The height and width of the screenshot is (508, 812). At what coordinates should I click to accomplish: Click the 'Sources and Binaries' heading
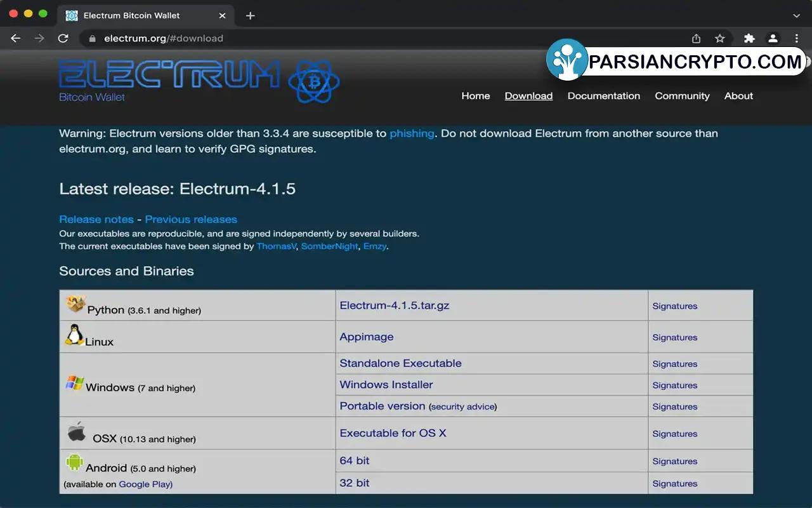pos(126,271)
